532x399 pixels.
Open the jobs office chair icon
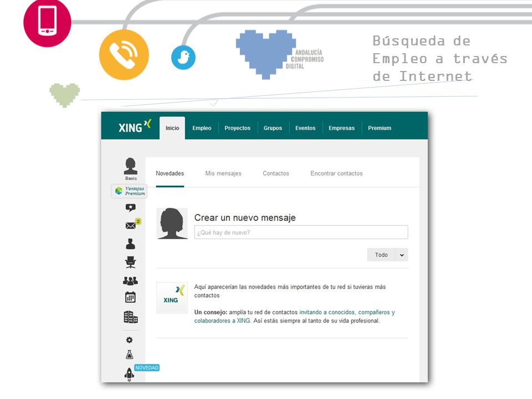click(x=131, y=262)
